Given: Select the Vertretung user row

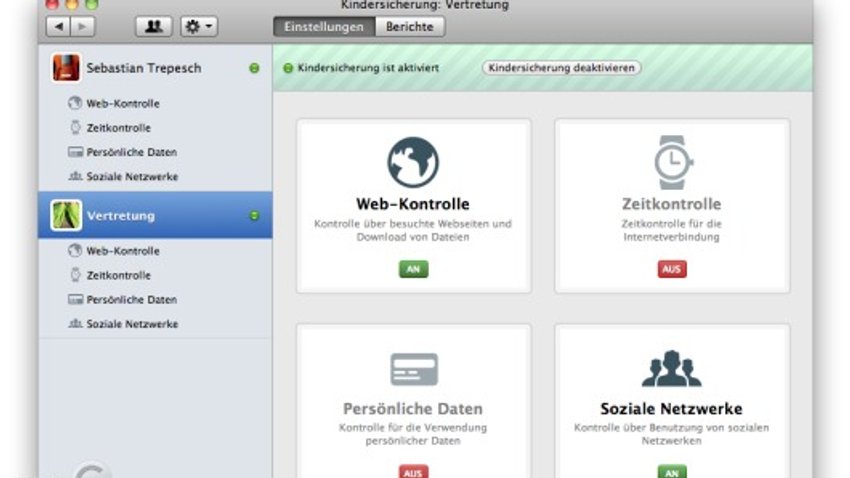Looking at the screenshot, I should (x=155, y=215).
